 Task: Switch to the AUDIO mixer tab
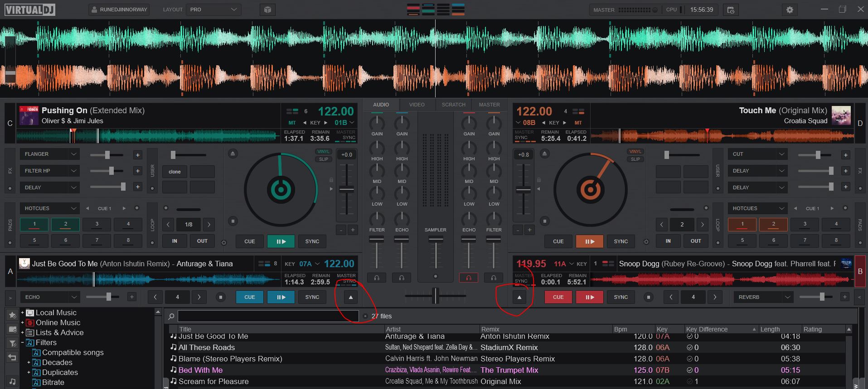point(381,105)
